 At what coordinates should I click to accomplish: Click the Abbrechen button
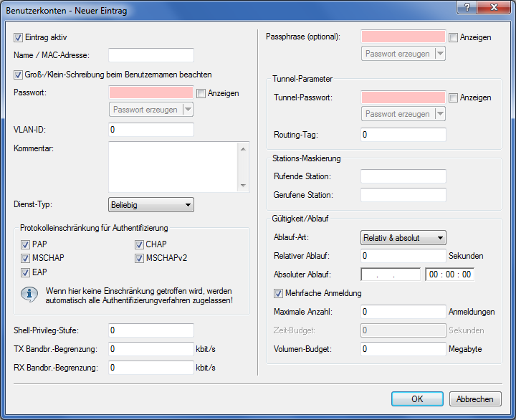474,399
